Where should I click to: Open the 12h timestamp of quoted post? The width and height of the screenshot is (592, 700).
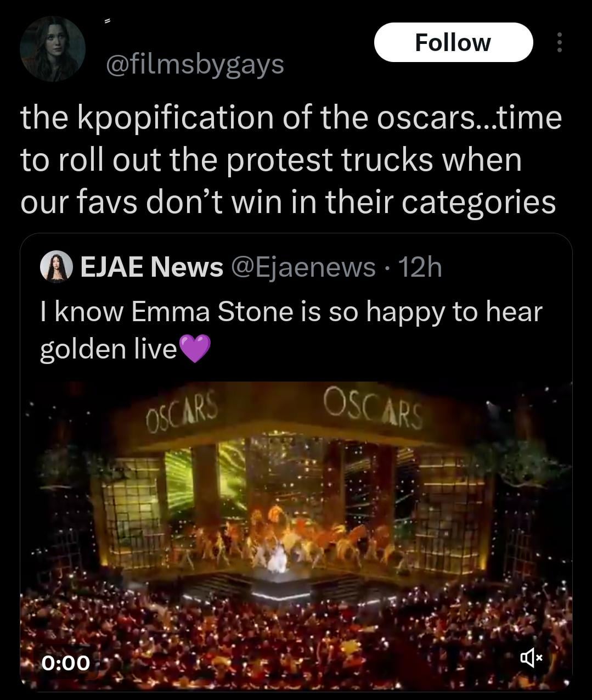click(x=420, y=267)
